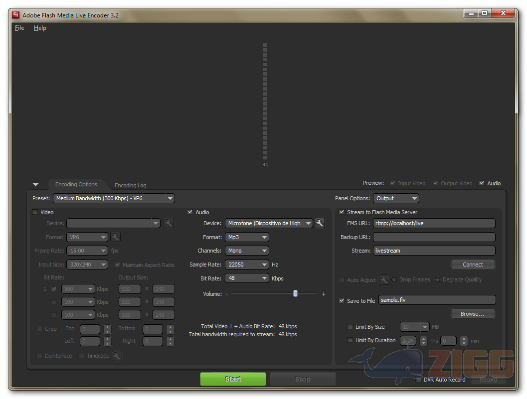Toggle Preview Input Video checkbox
Image resolution: width=527 pixels, height=399 pixels.
coord(392,183)
